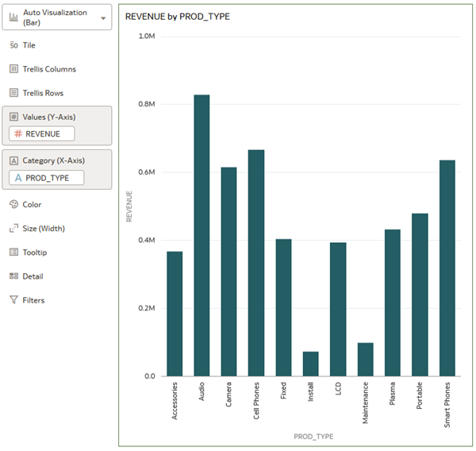Viewport: 476px width, 451px height.
Task: Open the Auto Visualization (Bar) dropdown arrow
Action: click(x=103, y=18)
